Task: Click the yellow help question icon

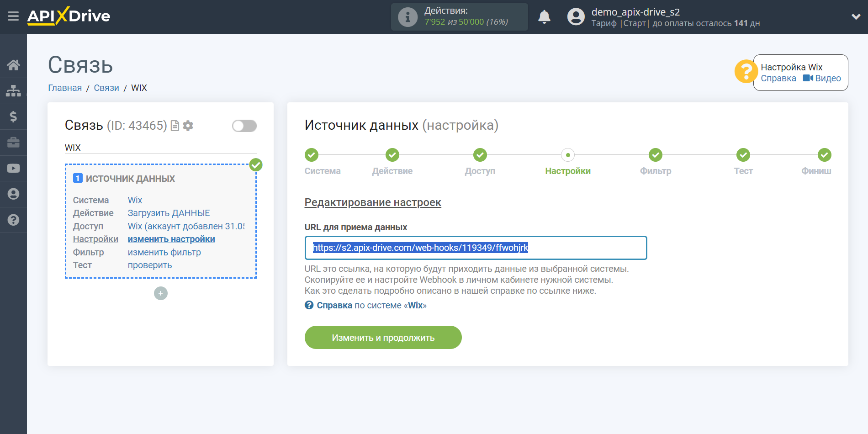Action: pyautogui.click(x=746, y=72)
